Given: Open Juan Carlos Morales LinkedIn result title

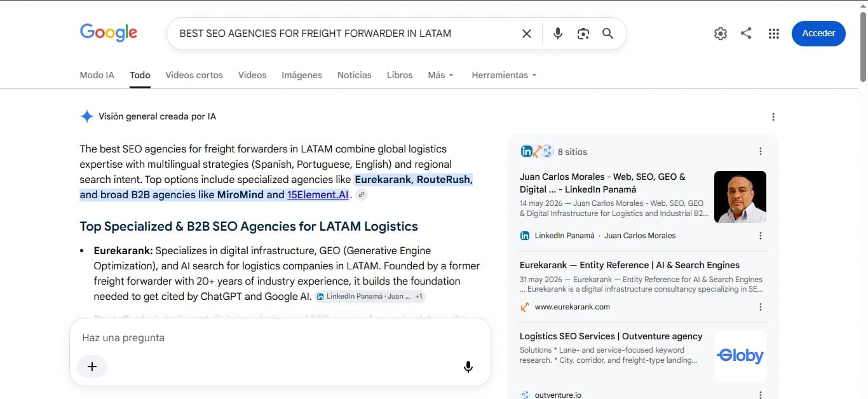Looking at the screenshot, I should (602, 183).
